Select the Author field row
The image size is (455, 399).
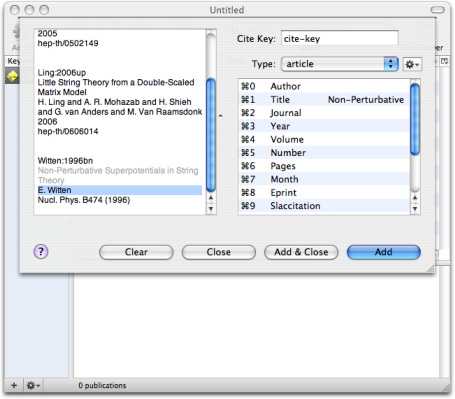324,86
